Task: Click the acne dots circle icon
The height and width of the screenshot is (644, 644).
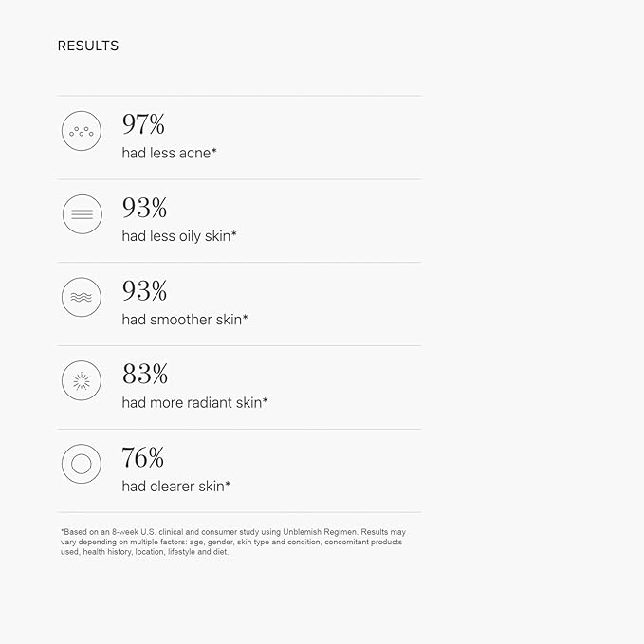Action: (82, 131)
